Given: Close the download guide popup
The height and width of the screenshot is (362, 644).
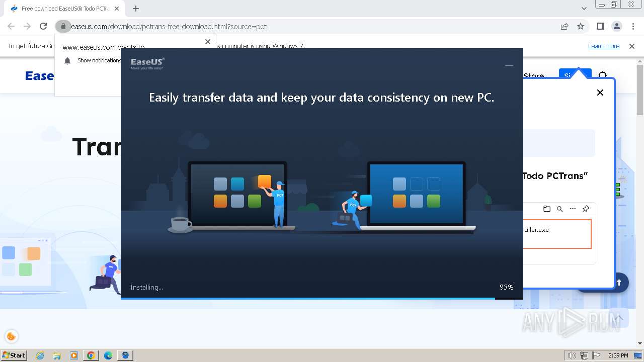Looking at the screenshot, I should coord(600,93).
